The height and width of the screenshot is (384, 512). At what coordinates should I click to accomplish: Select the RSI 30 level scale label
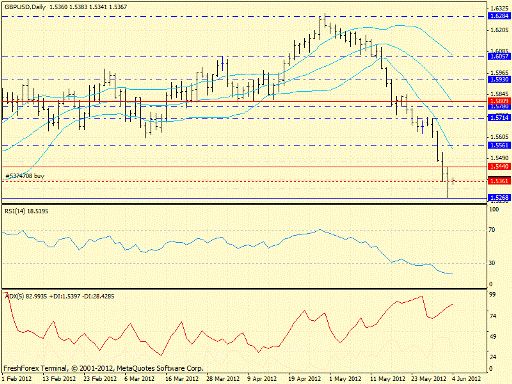[492, 263]
